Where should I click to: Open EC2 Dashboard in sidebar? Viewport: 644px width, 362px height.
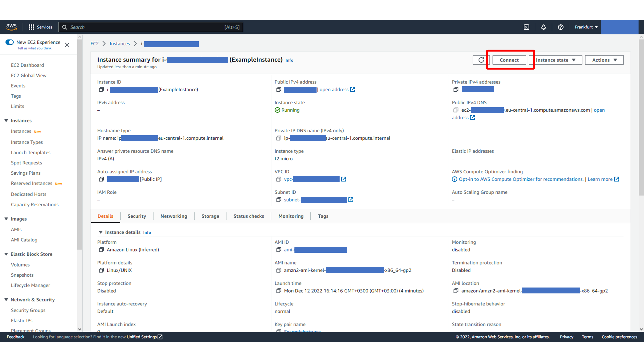click(x=28, y=65)
